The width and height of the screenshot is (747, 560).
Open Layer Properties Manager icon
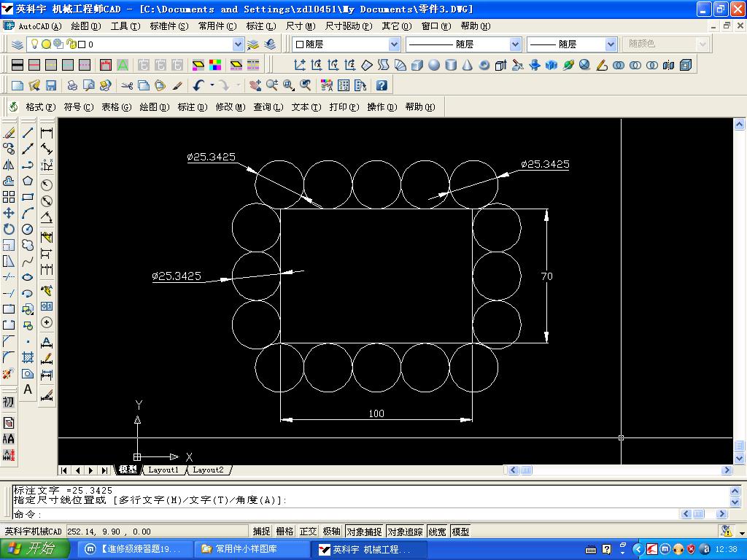pos(18,44)
